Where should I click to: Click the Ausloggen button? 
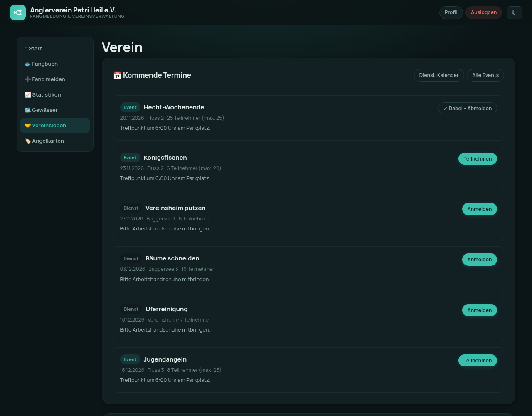click(484, 12)
